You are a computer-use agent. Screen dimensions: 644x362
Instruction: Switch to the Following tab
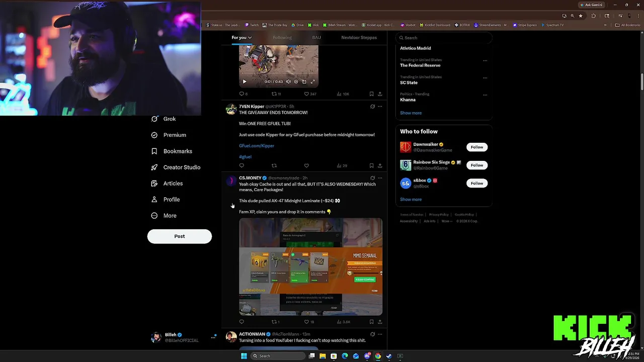(282, 38)
